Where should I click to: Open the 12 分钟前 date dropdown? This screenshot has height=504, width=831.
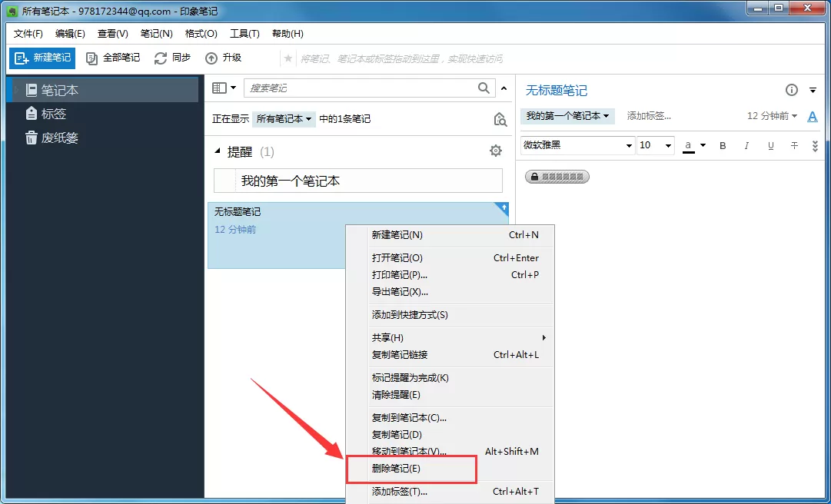click(772, 116)
